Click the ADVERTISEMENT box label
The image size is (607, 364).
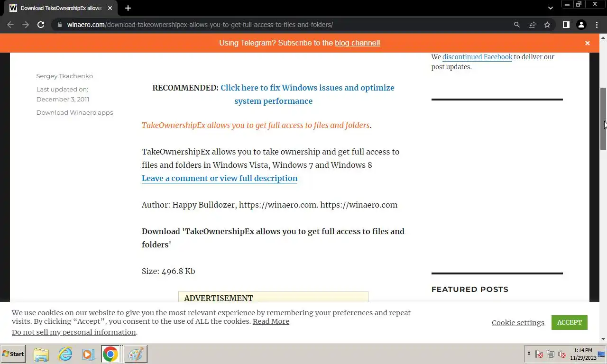(219, 298)
